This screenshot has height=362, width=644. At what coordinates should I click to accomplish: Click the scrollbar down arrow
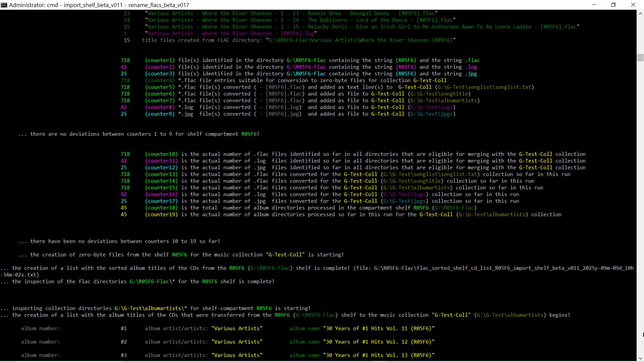pos(640,358)
